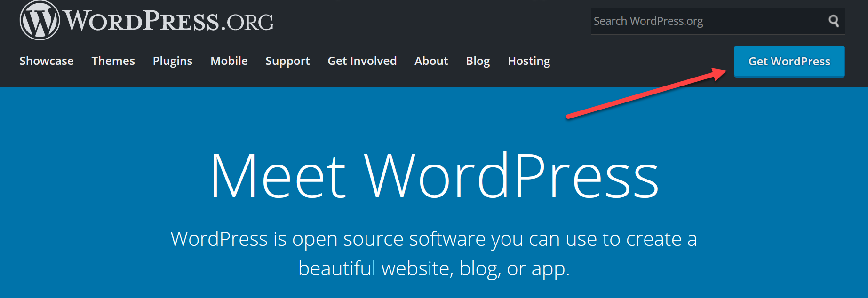Click the Get WordPress button
This screenshot has height=298, width=868.
[x=789, y=62]
